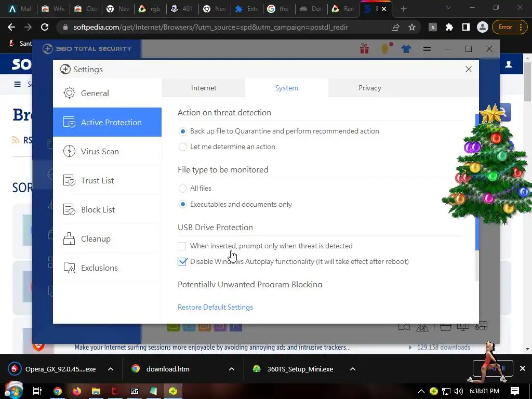The height and width of the screenshot is (399, 532).
Task: Expand options for 360TS_Setup_Mini.exe download
Action: [353, 369]
